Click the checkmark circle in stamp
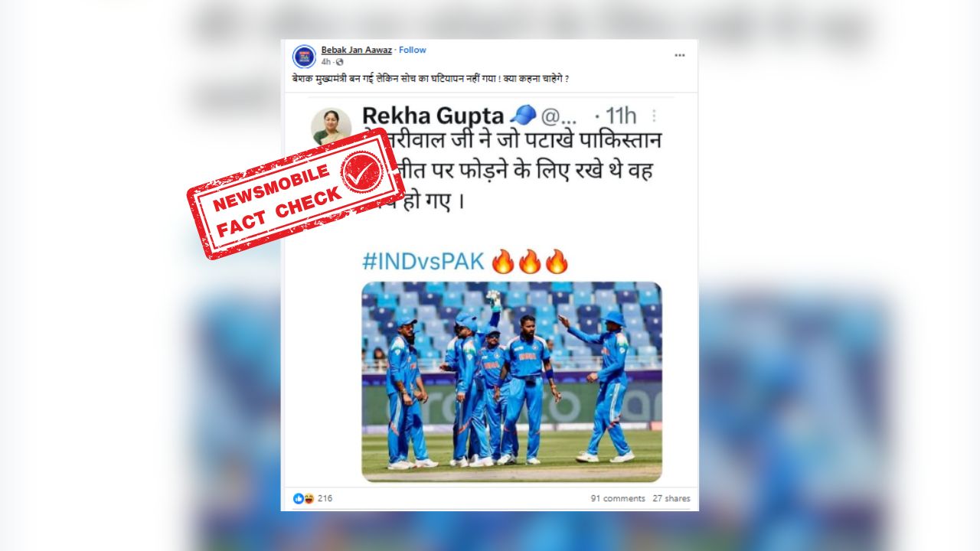Image resolution: width=980 pixels, height=551 pixels. [362, 171]
